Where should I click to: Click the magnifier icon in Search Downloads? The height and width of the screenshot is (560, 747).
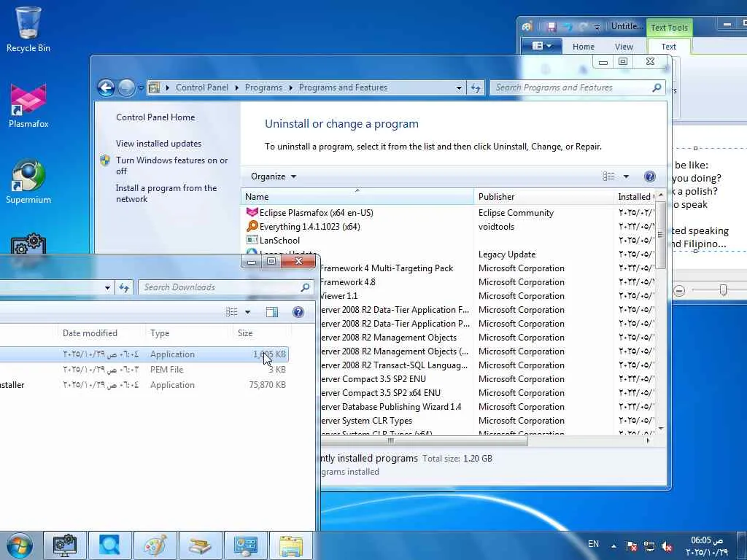(305, 287)
